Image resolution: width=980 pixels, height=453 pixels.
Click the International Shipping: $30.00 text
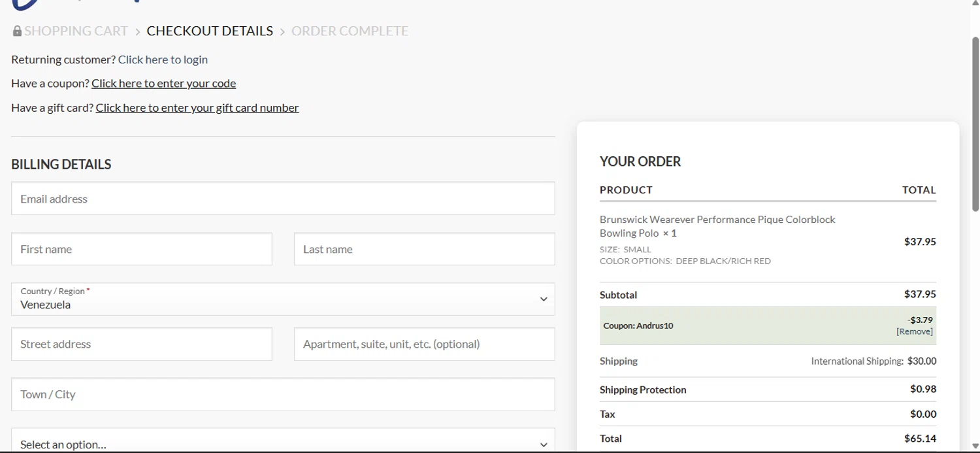874,361
